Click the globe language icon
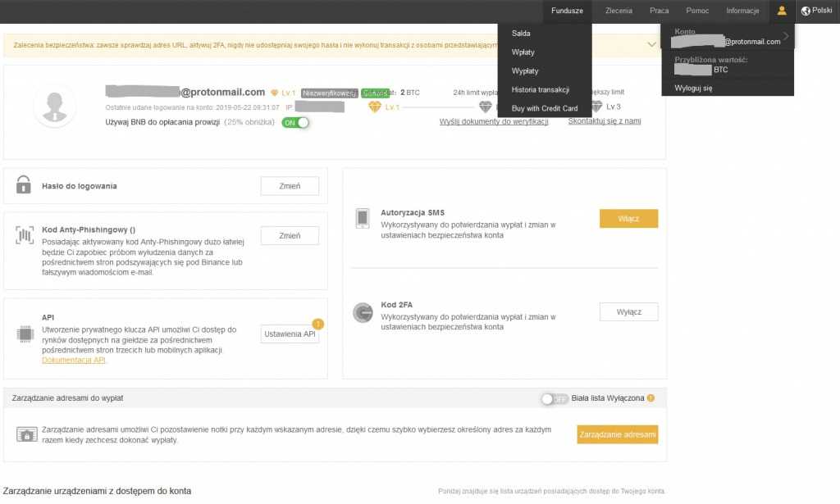The image size is (840, 504). [806, 11]
